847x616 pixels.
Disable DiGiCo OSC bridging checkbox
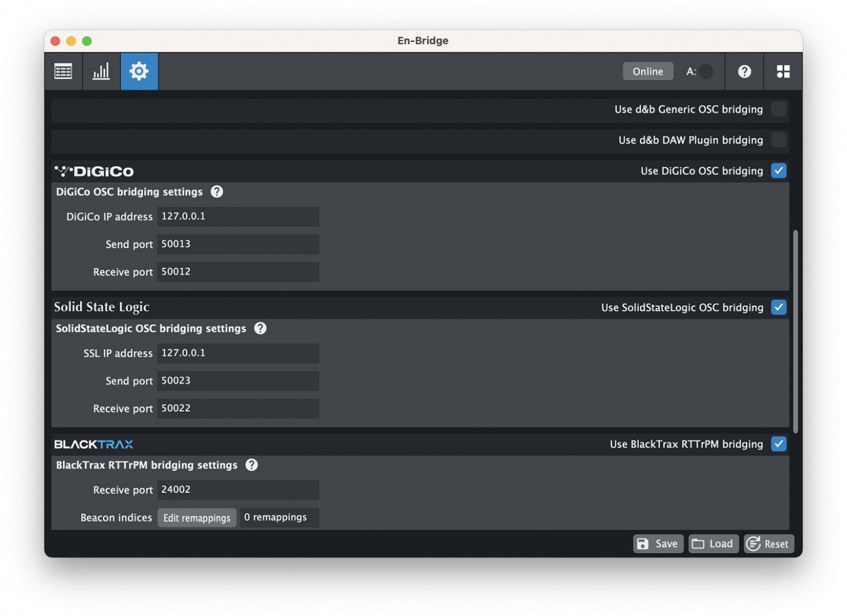pos(779,171)
